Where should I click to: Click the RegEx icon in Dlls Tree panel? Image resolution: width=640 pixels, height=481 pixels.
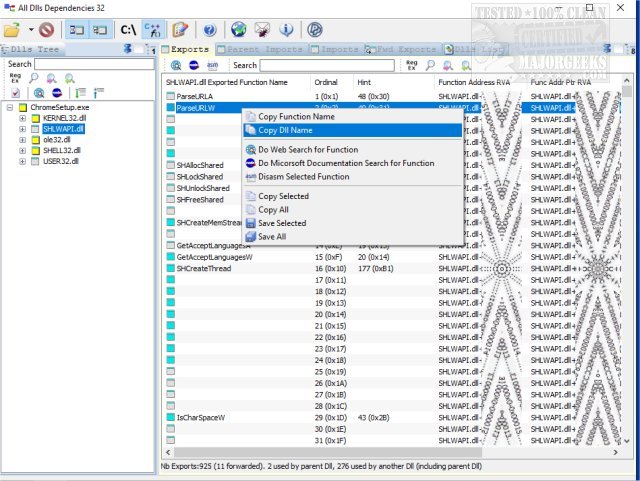tap(14, 78)
